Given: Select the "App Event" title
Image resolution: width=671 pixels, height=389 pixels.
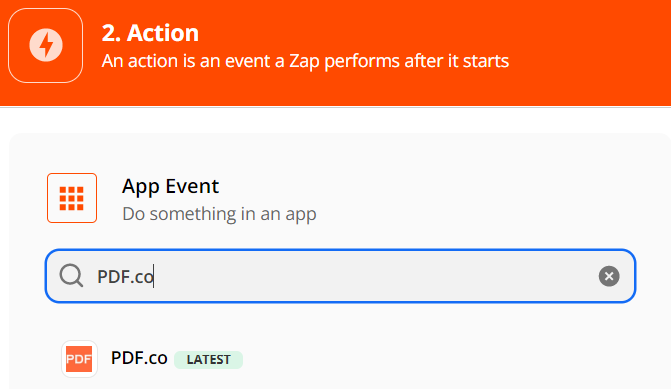Looking at the screenshot, I should click(170, 186).
